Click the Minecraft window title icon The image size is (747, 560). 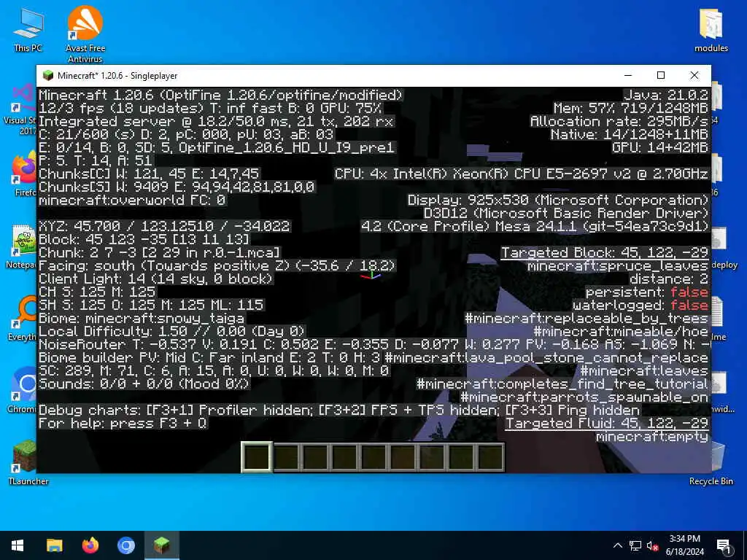tap(47, 75)
